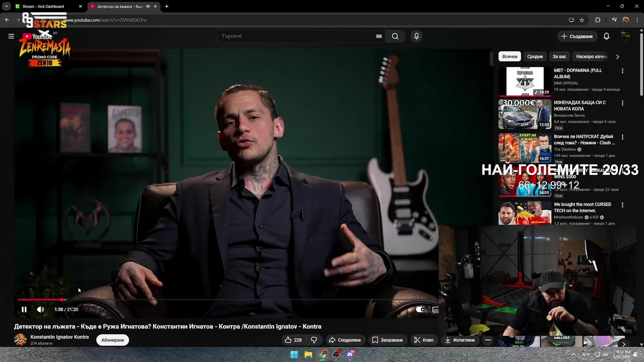644x362 pixels.
Task: Download the video with Изтегляне
Action: [x=460, y=340]
